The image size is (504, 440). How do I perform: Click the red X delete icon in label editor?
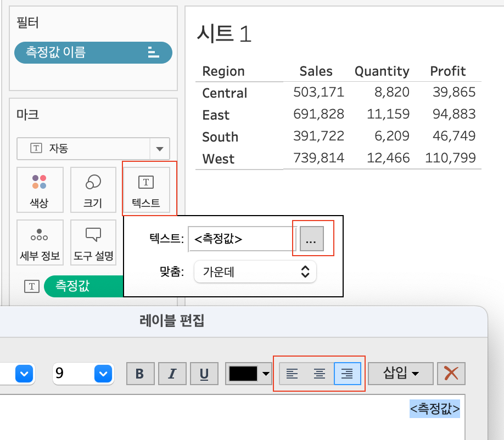pyautogui.click(x=451, y=374)
